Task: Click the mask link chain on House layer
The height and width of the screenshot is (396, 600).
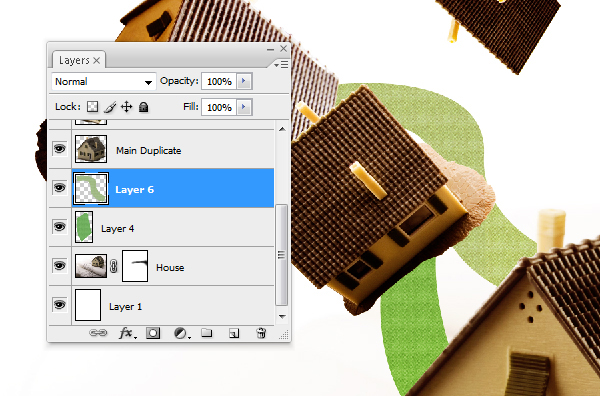Action: [x=114, y=266]
